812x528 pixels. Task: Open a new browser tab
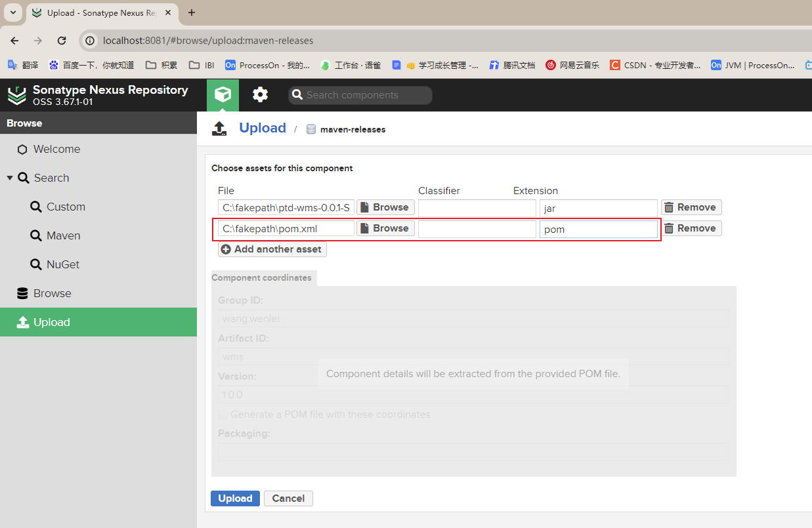click(192, 12)
